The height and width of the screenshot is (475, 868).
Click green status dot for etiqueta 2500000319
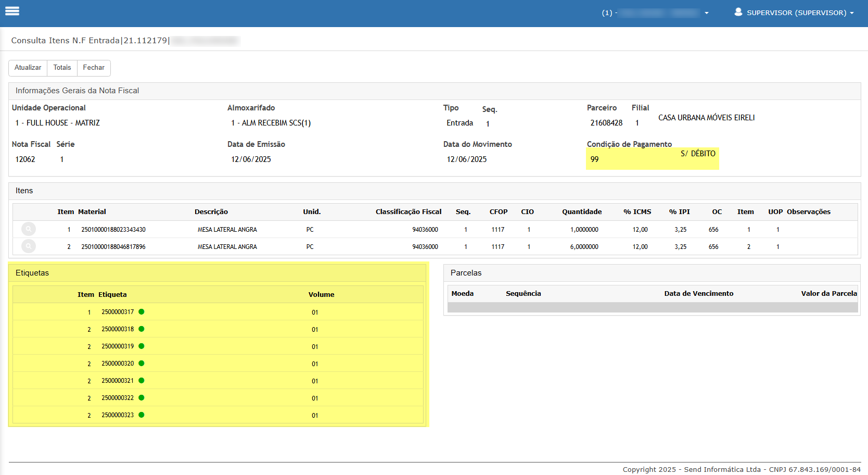click(142, 346)
